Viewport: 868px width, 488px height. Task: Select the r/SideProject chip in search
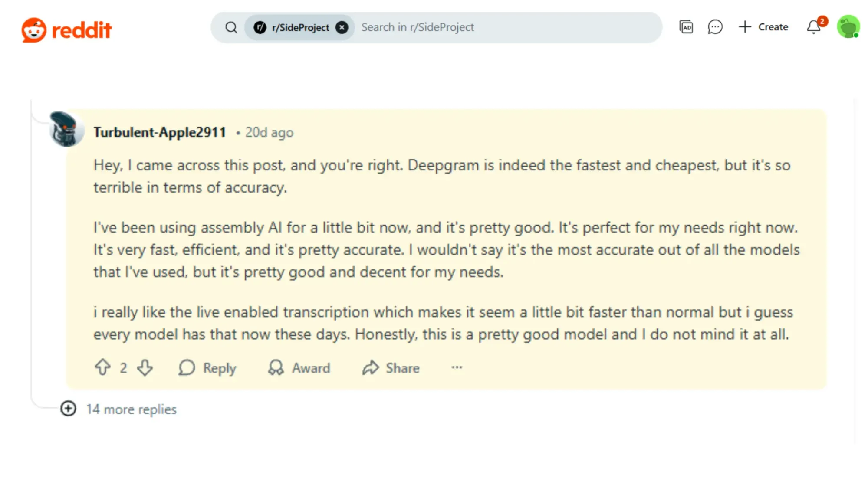[x=301, y=27]
